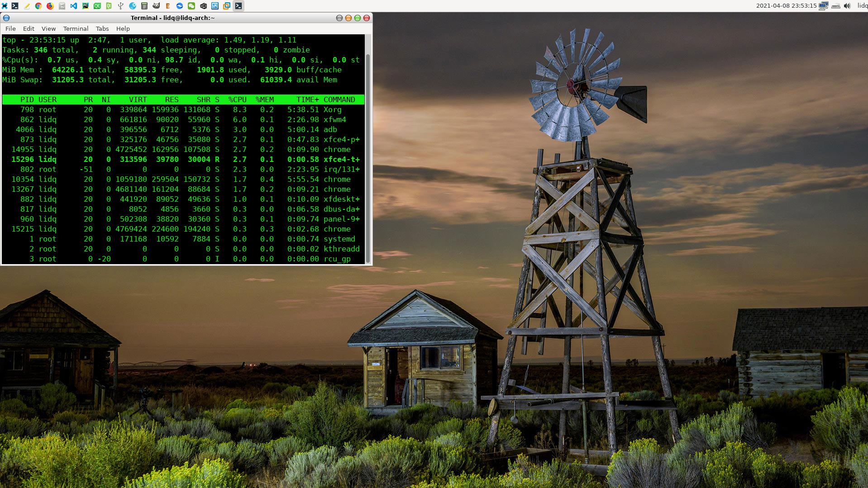Open the orange E application launcher
The height and width of the screenshot is (488, 868).
(168, 6)
